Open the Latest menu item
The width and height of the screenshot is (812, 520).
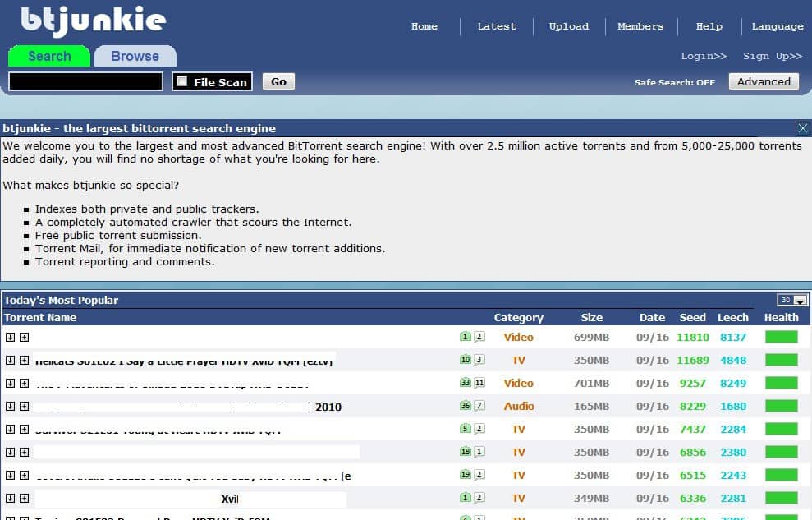[x=497, y=26]
